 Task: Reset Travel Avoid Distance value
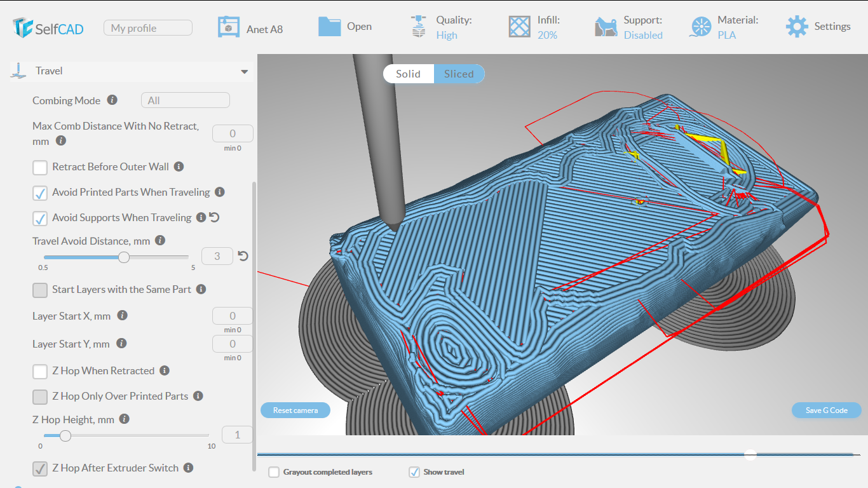tap(243, 256)
